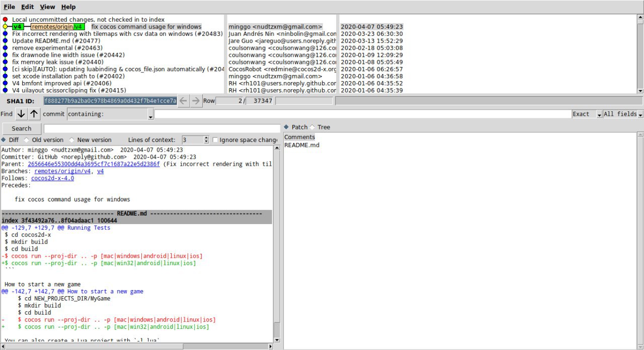Click the '@@ -129,7 +129,7 @@ Running Tests' hunk header
This screenshot has width=644, height=350.
(x=56, y=228)
